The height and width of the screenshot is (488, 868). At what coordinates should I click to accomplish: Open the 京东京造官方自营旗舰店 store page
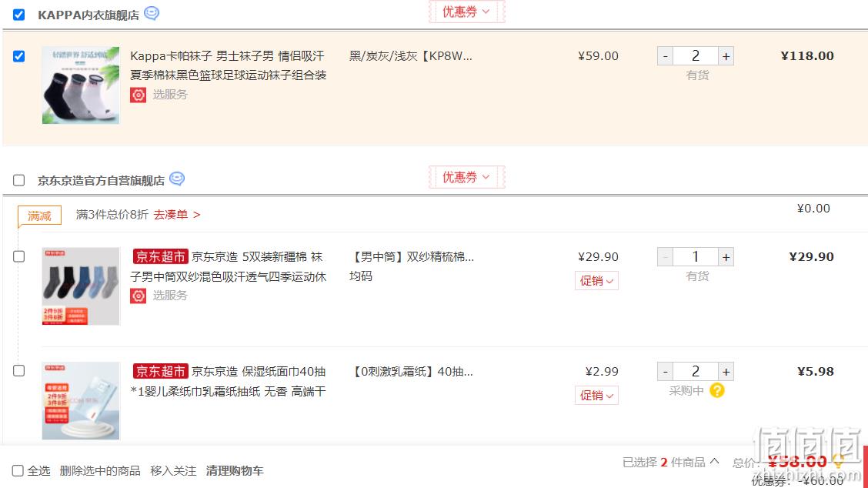coord(102,181)
